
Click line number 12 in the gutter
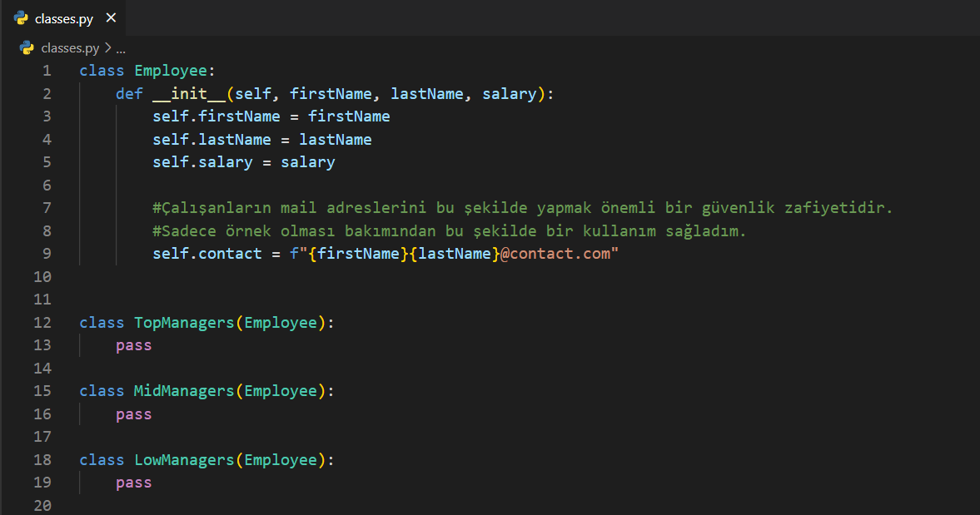pos(42,322)
